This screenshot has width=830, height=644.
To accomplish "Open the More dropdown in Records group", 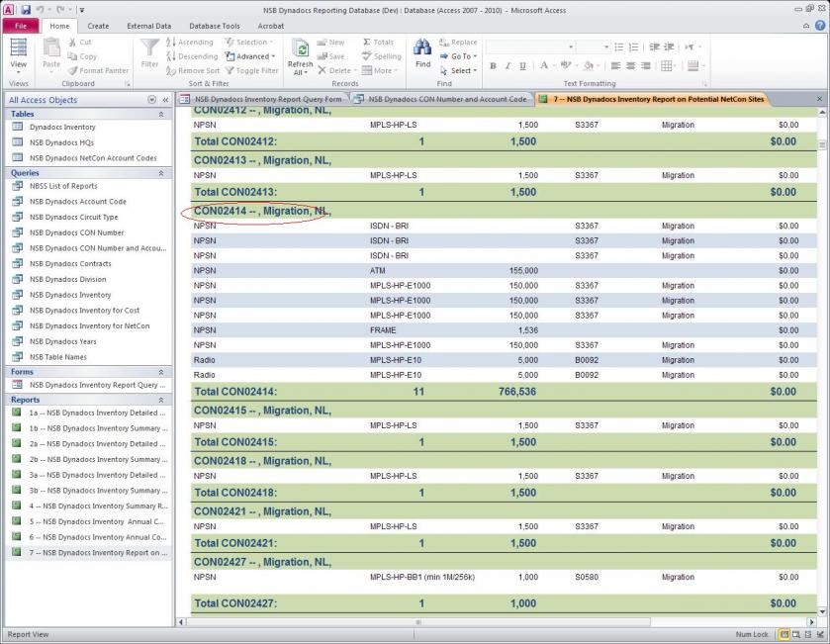I will 379,70.
